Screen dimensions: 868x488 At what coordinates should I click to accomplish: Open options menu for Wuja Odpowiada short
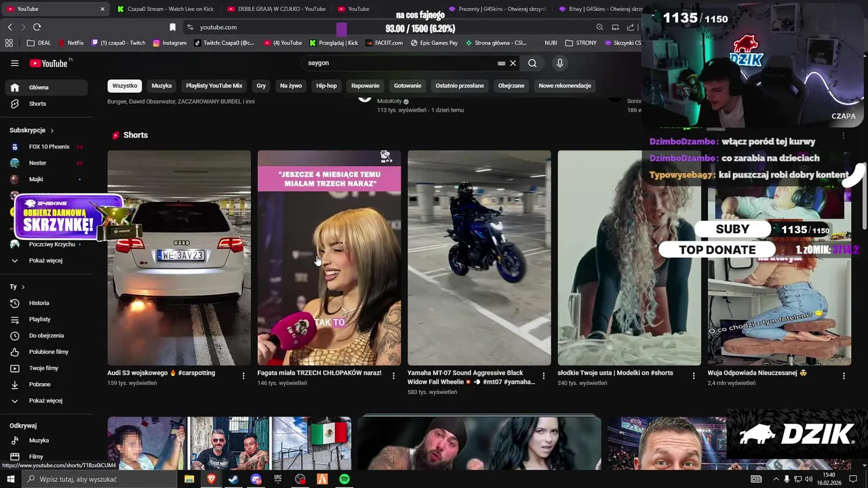coord(844,375)
